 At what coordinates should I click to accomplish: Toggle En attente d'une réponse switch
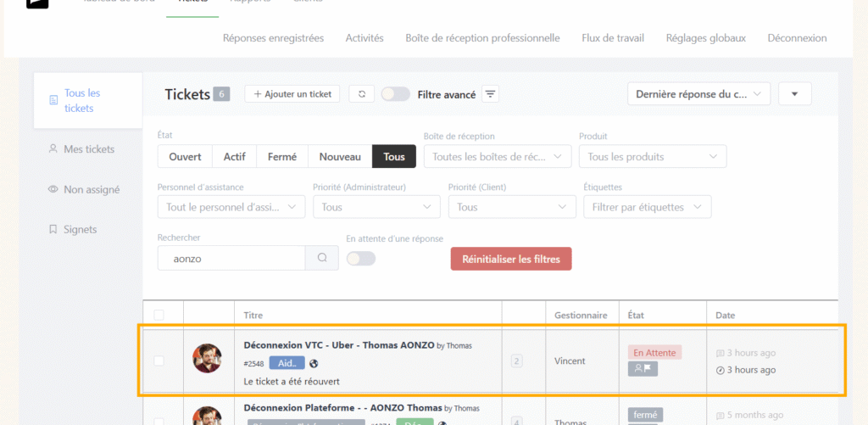point(361,258)
